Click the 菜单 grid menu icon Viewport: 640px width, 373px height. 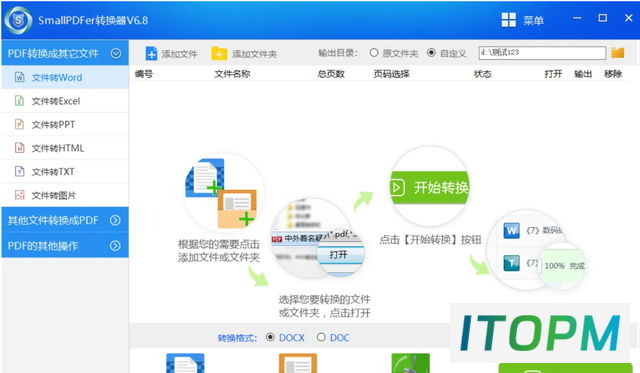click(x=509, y=20)
